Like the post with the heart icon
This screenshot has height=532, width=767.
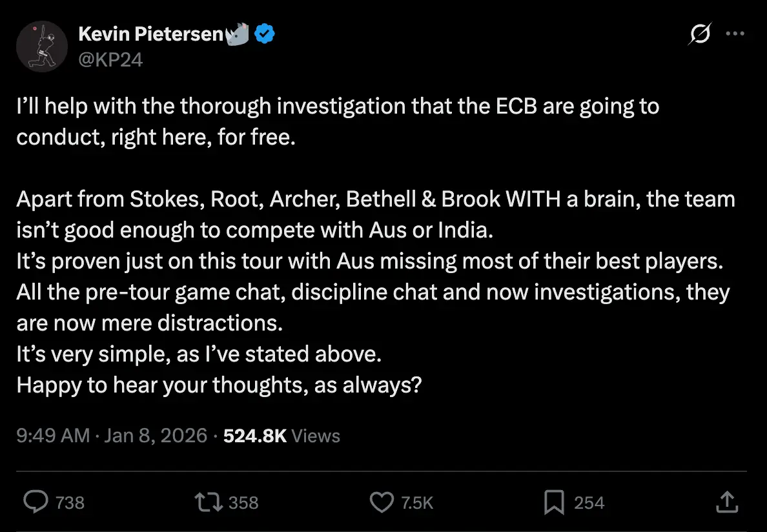[382, 502]
